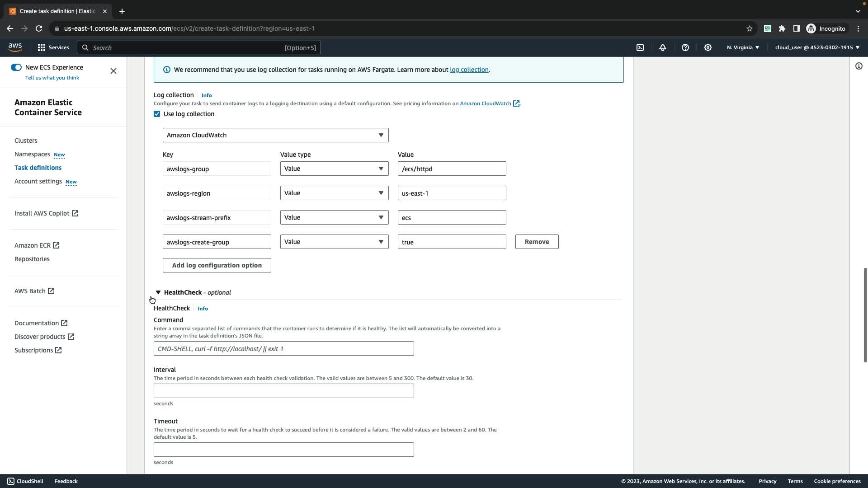
Task: Click into the HealthCheck Command input field
Action: [283, 348]
